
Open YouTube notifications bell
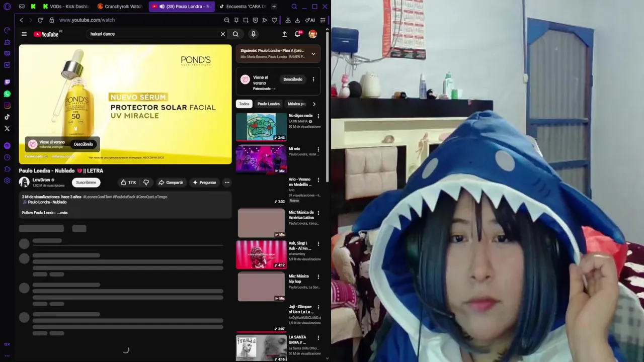[297, 34]
